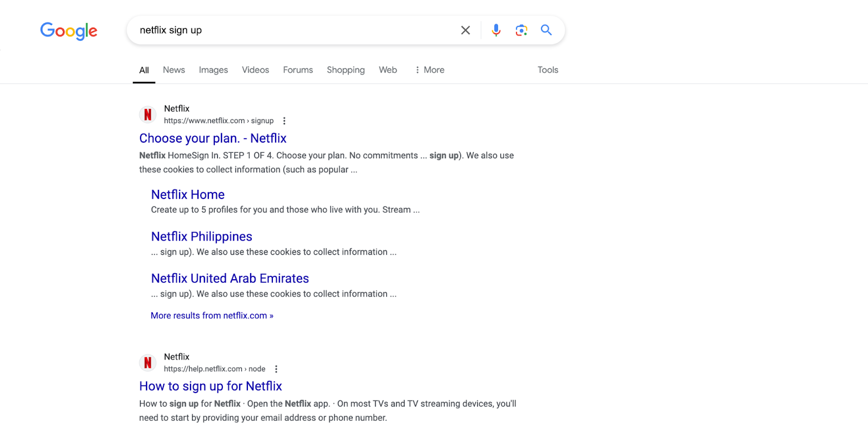The height and width of the screenshot is (438, 868).
Task: Open three-dot options for netflix.com signup result
Action: 284,121
